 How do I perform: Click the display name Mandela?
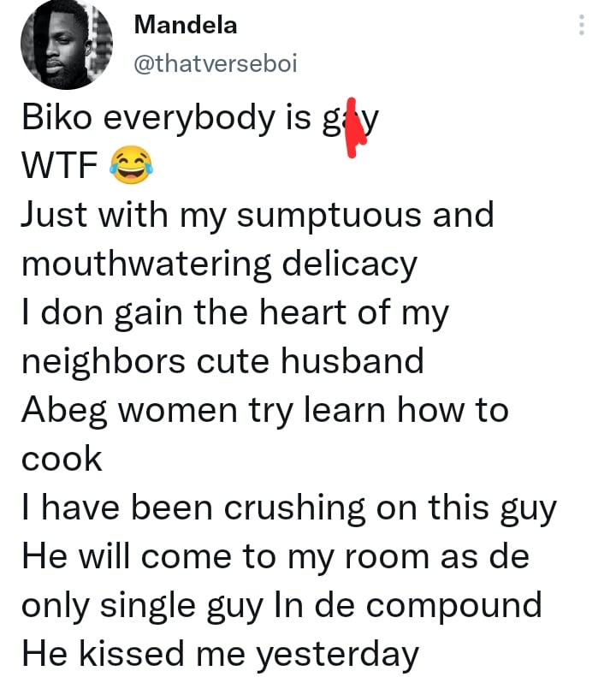[x=186, y=26]
